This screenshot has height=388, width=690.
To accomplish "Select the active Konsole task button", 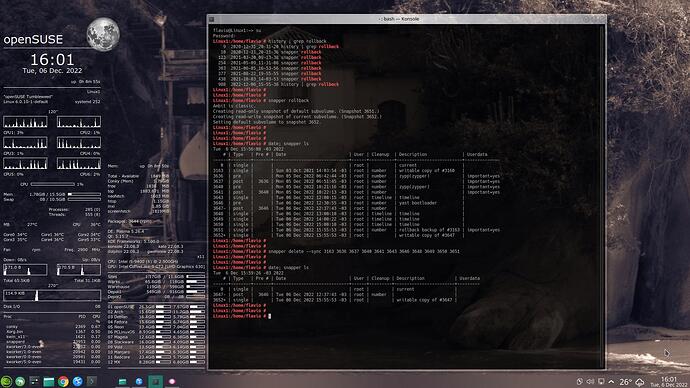I will click(x=155, y=381).
